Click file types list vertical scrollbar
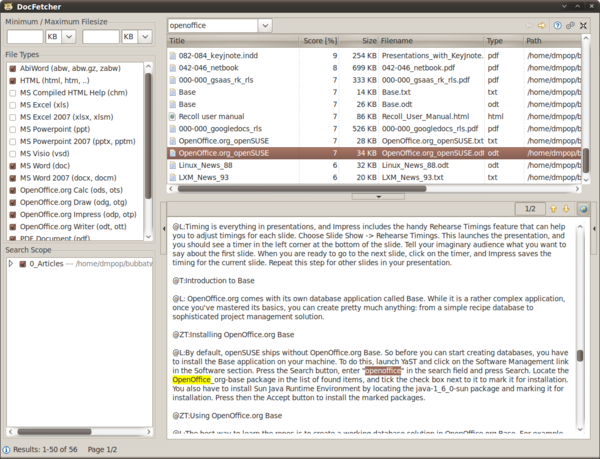This screenshot has height=459, width=600. click(148, 135)
